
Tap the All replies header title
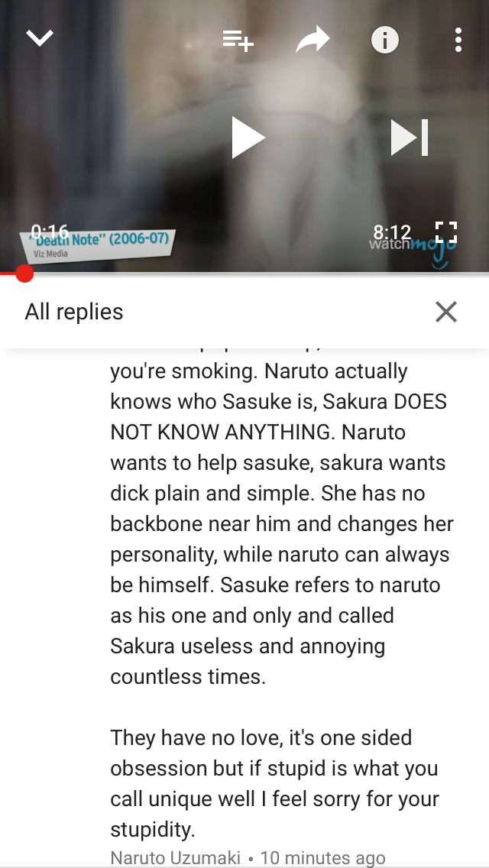[x=73, y=312]
